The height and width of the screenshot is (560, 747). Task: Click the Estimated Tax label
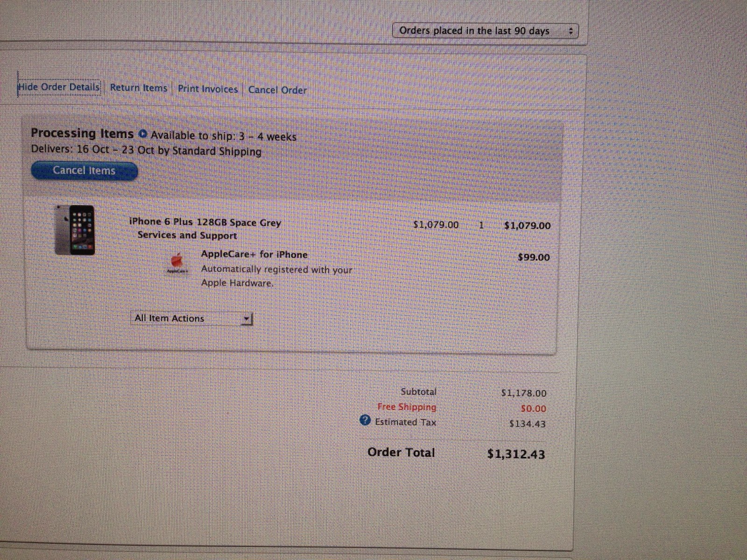[x=406, y=422]
